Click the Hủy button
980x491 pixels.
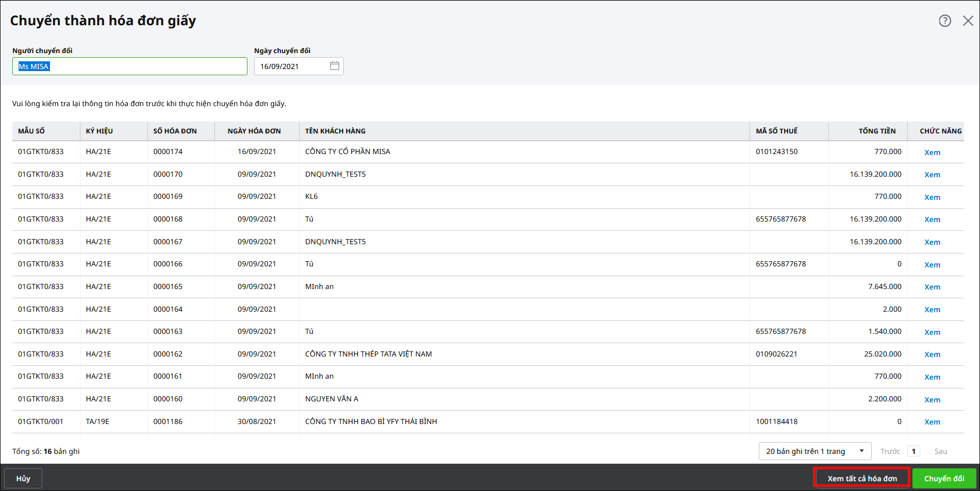click(23, 479)
